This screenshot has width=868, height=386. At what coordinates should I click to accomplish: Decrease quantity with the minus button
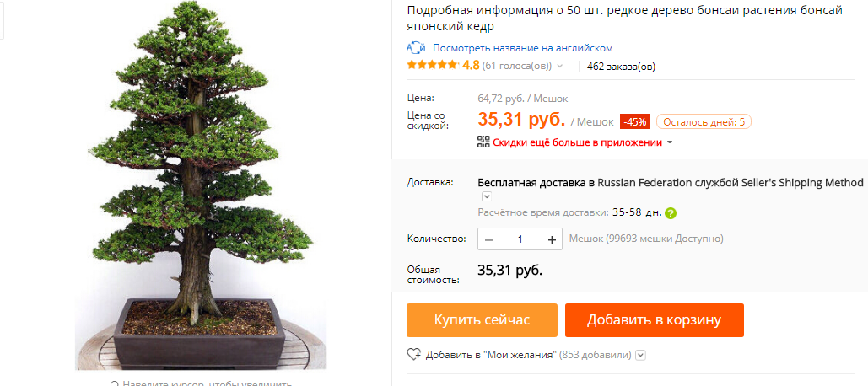click(488, 239)
